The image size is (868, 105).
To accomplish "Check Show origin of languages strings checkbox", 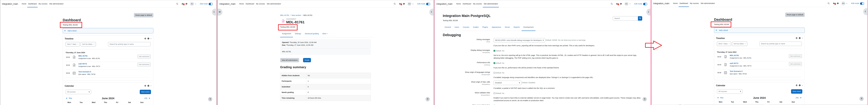I will click(494, 73).
